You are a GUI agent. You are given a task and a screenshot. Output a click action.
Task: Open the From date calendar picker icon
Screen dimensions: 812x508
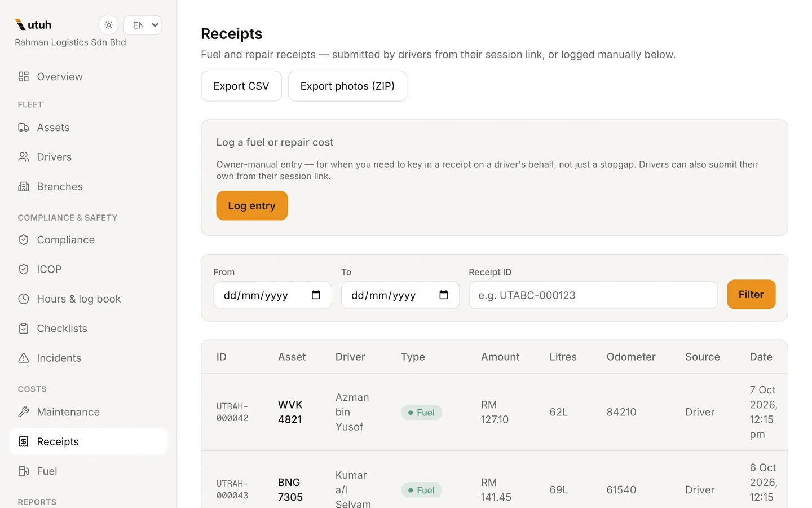tap(316, 295)
